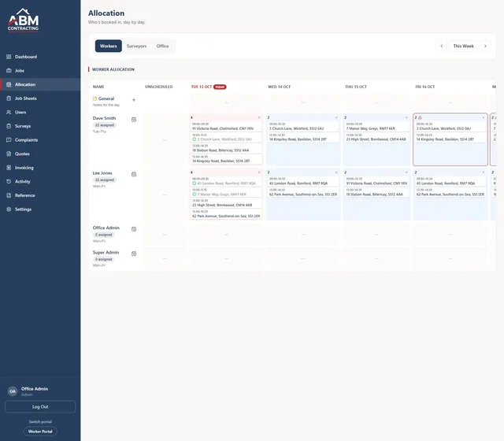Click completed tick on Lee's Tuesday 7 Manor Way job
The image size is (504, 441).
[x=195, y=195]
